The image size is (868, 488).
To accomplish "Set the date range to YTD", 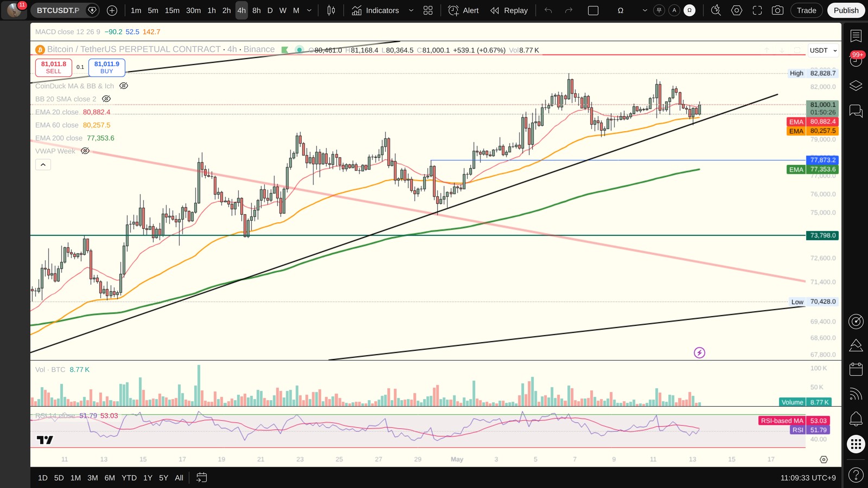I will coord(129,478).
